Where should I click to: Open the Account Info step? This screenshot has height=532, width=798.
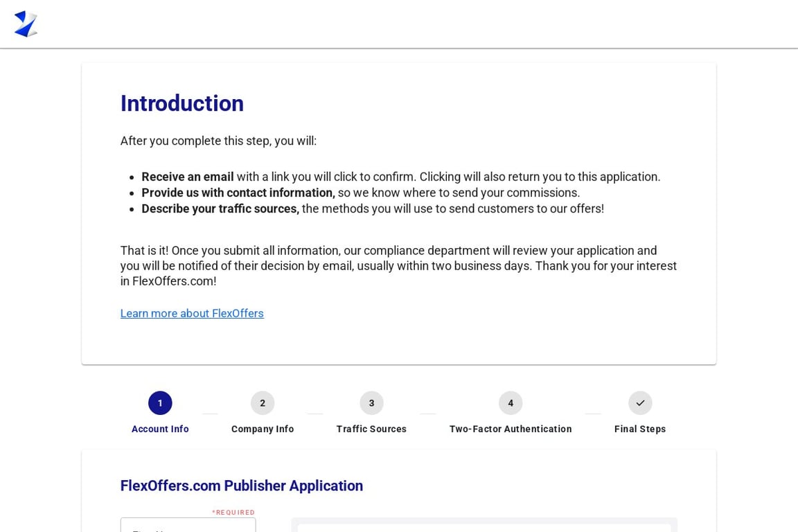(160, 429)
